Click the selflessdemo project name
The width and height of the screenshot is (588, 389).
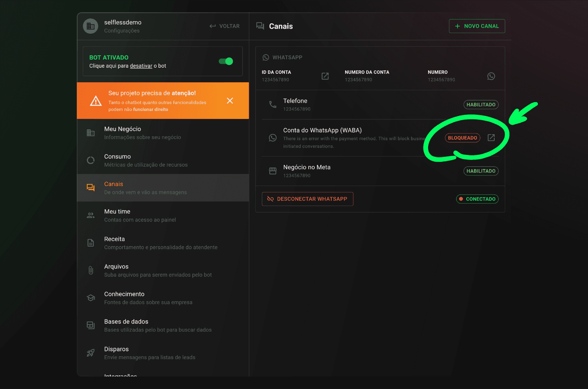click(123, 22)
